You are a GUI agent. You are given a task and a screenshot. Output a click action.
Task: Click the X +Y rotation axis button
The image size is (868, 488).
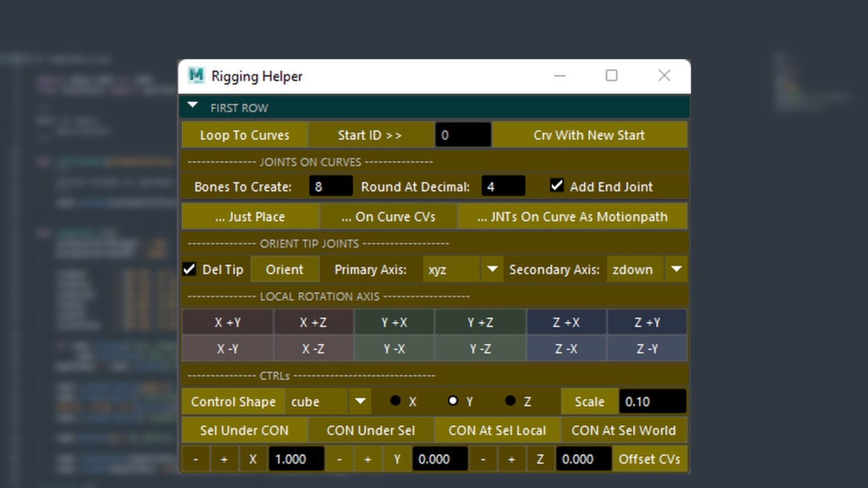pos(227,323)
